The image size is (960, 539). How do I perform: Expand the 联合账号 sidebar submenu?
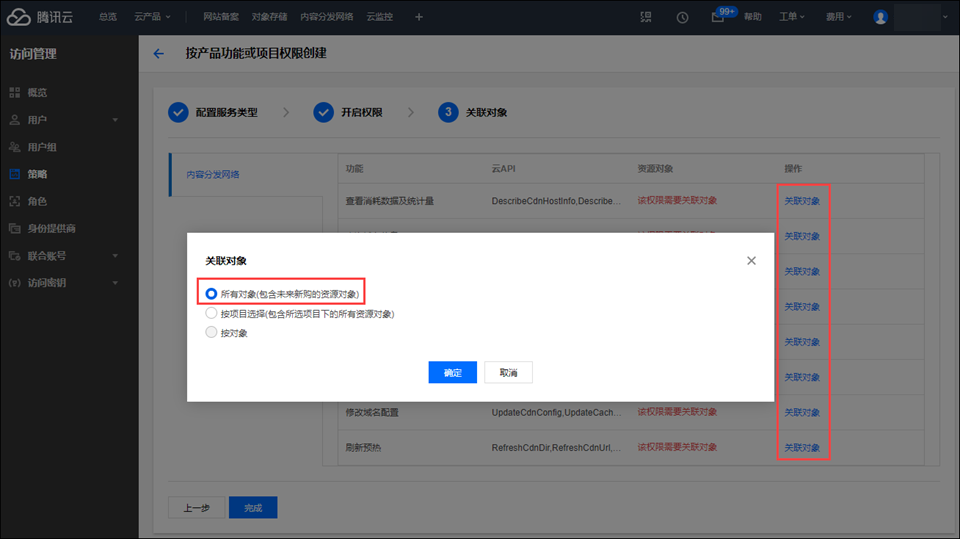tap(115, 256)
